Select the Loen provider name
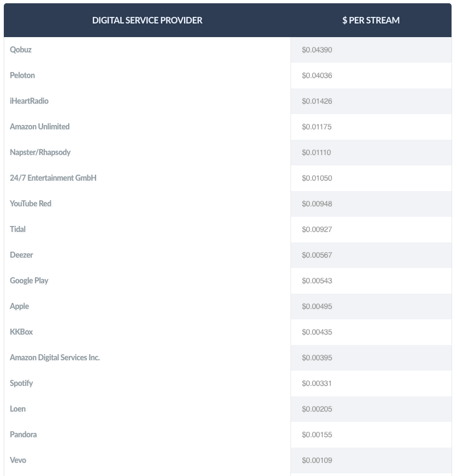The image size is (457, 476). (x=17, y=409)
